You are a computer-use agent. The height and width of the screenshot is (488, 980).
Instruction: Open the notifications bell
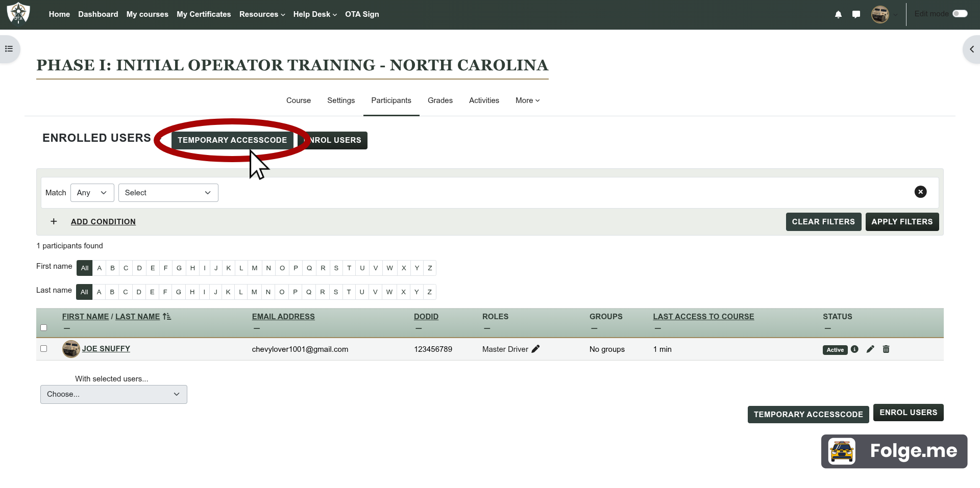click(x=838, y=14)
